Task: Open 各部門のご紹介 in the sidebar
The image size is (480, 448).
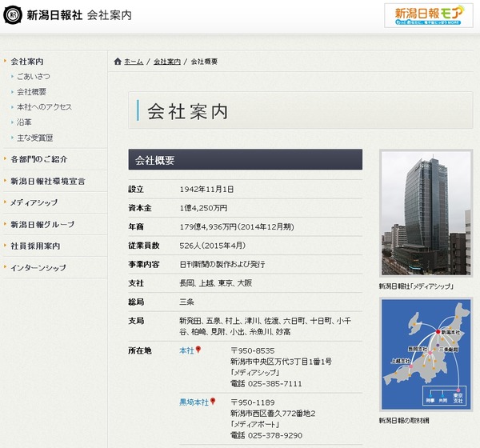Action: (39, 159)
